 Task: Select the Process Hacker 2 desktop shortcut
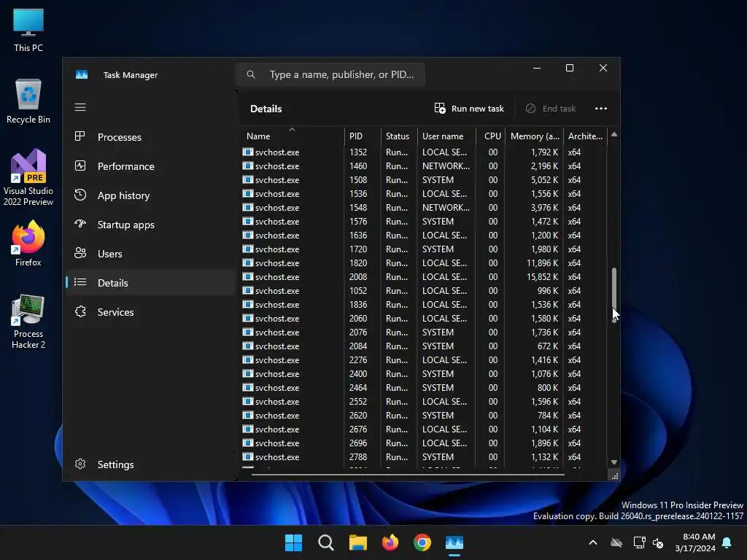[x=28, y=322]
